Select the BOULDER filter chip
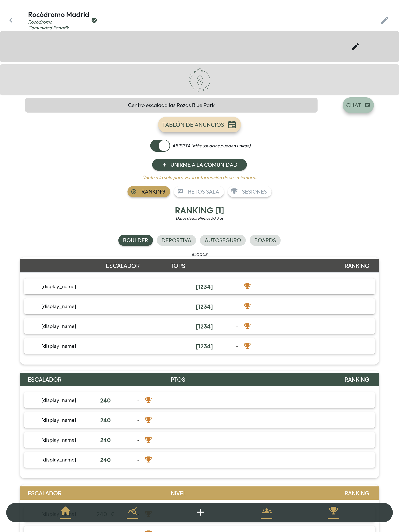399x532 pixels. click(x=135, y=240)
